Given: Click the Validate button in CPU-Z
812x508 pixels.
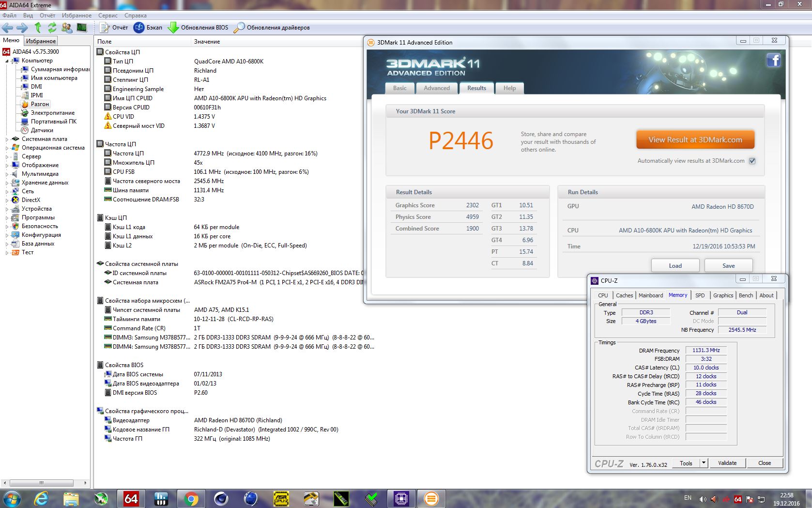Looking at the screenshot, I should click(x=727, y=463).
